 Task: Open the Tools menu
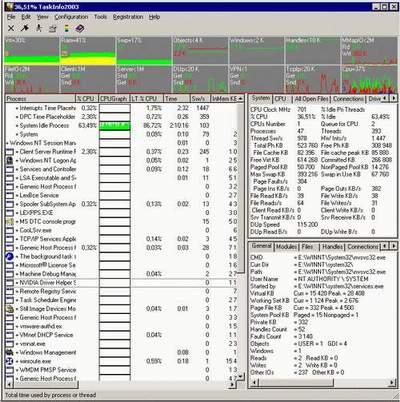(100, 17)
